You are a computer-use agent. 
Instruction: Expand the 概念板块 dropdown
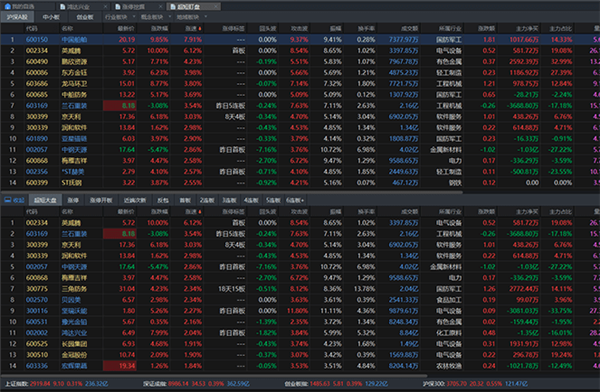click(170, 17)
